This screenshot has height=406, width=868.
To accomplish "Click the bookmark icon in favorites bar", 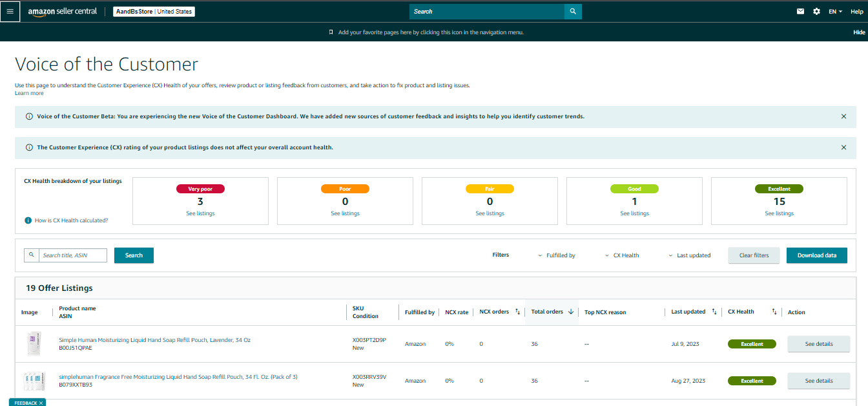I will coord(331,32).
